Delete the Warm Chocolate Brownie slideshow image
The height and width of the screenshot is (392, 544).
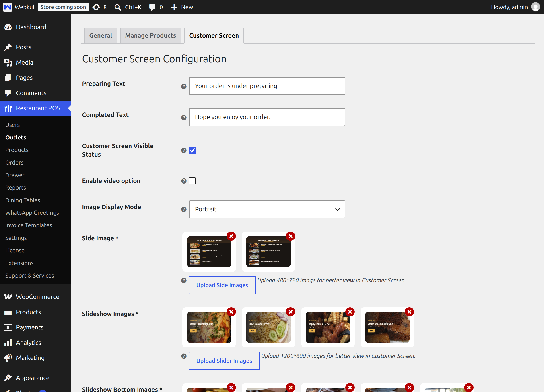coord(409,312)
